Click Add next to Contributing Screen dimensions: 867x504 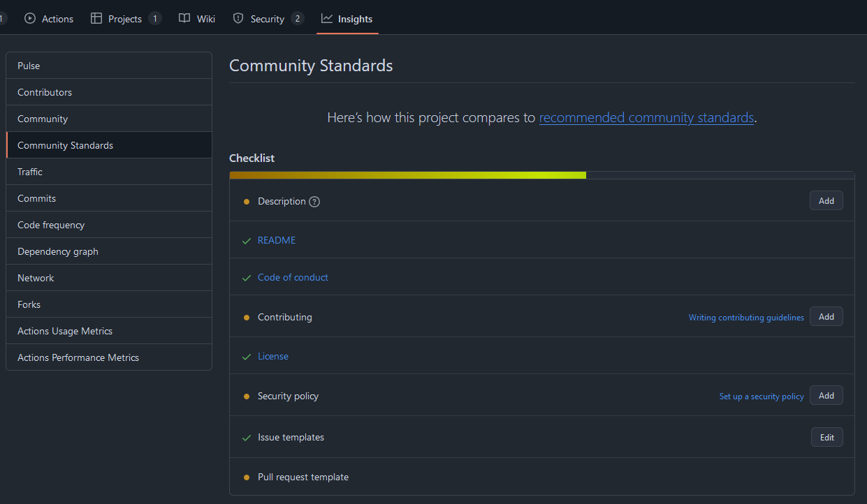826,316
